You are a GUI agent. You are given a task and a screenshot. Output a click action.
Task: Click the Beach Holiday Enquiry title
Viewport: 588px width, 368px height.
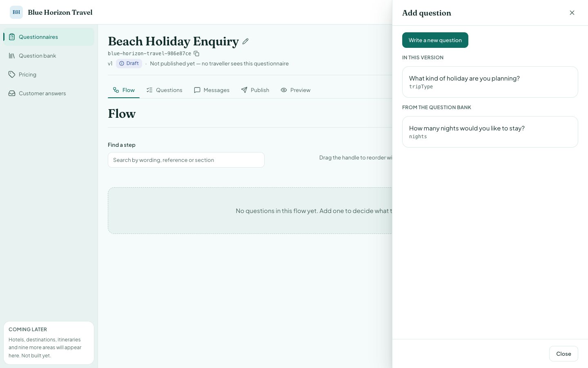(173, 41)
